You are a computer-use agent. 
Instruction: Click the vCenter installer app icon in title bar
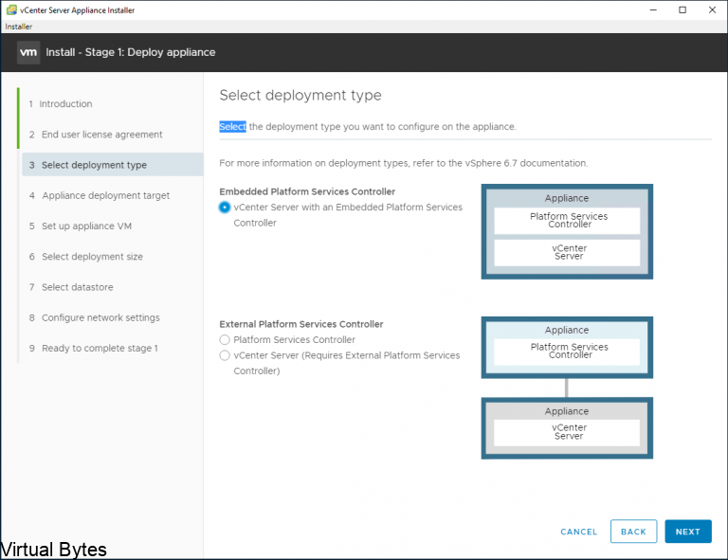point(11,9)
